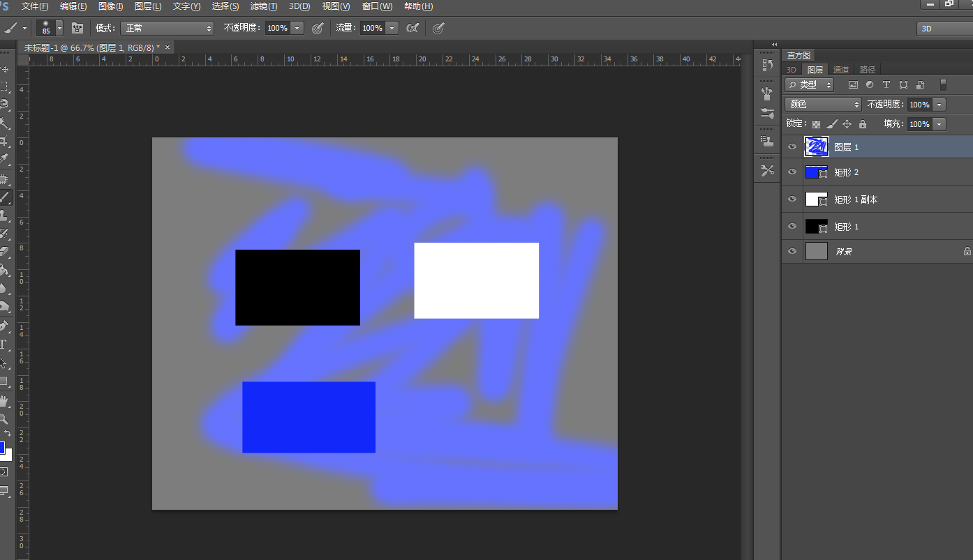973x560 pixels.
Task: Select the Type tool in the toolbox
Action: pyautogui.click(x=3, y=345)
